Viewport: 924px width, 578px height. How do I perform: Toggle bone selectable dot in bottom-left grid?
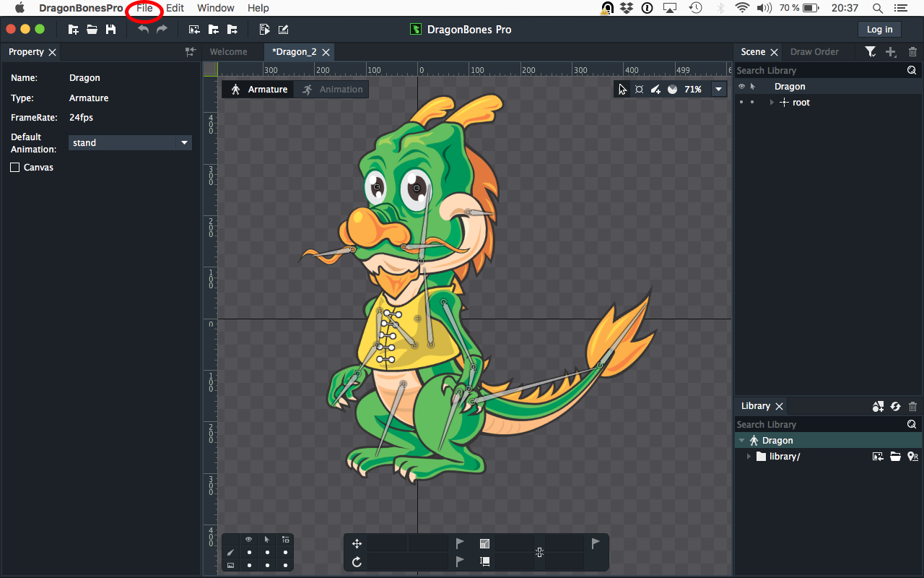(267, 553)
